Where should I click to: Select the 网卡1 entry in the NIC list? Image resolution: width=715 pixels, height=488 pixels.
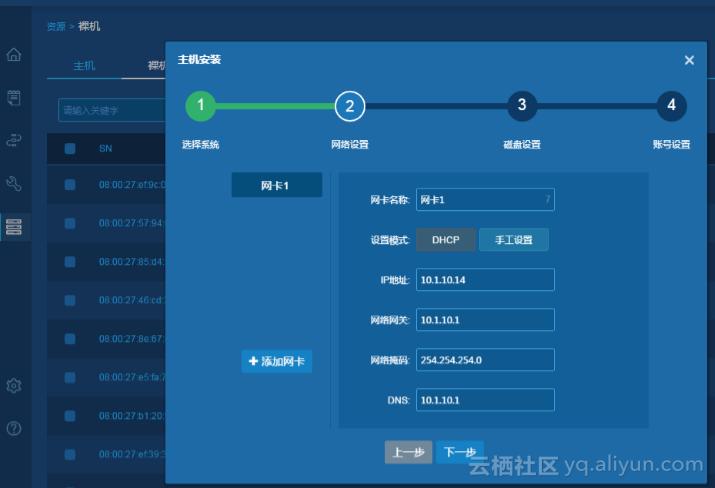point(277,185)
